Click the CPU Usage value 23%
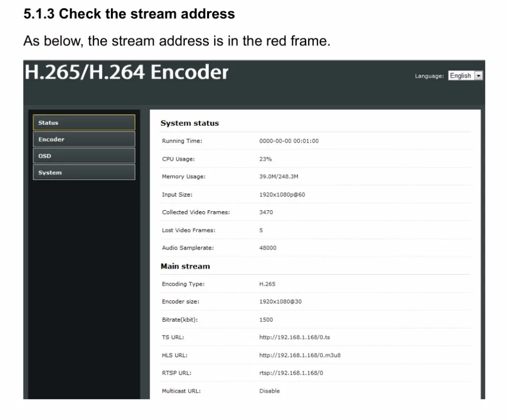Screen dimensions: 509x420 [x=265, y=159]
